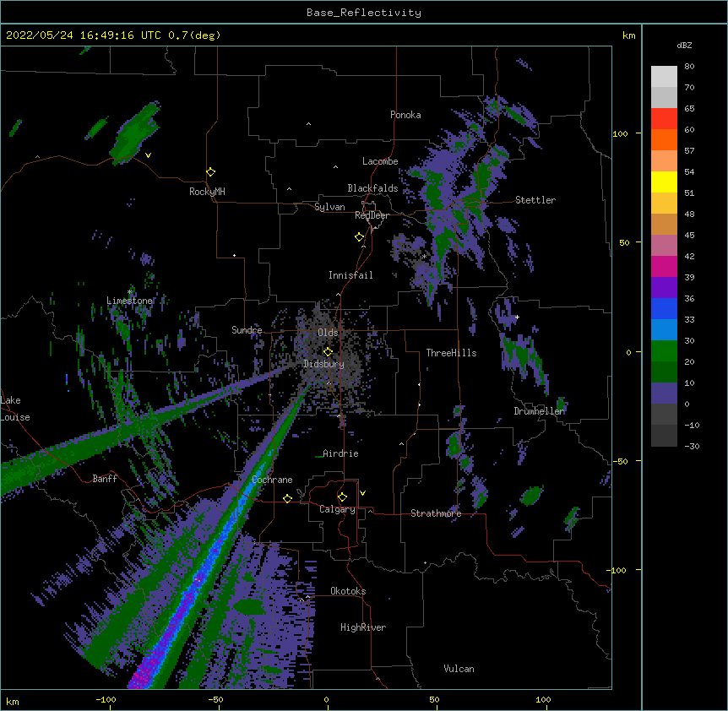
Task: Click the Strathmore city label
Action: (436, 513)
